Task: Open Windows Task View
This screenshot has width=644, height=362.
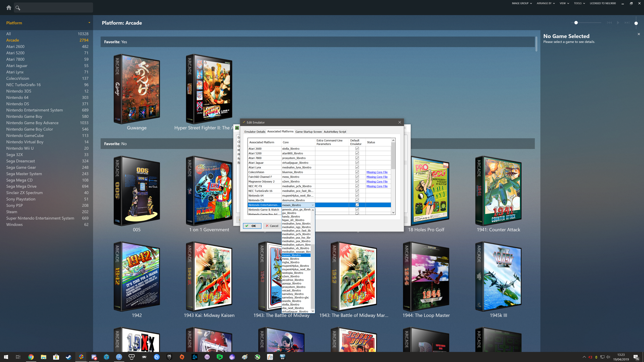Action: [x=18, y=357]
